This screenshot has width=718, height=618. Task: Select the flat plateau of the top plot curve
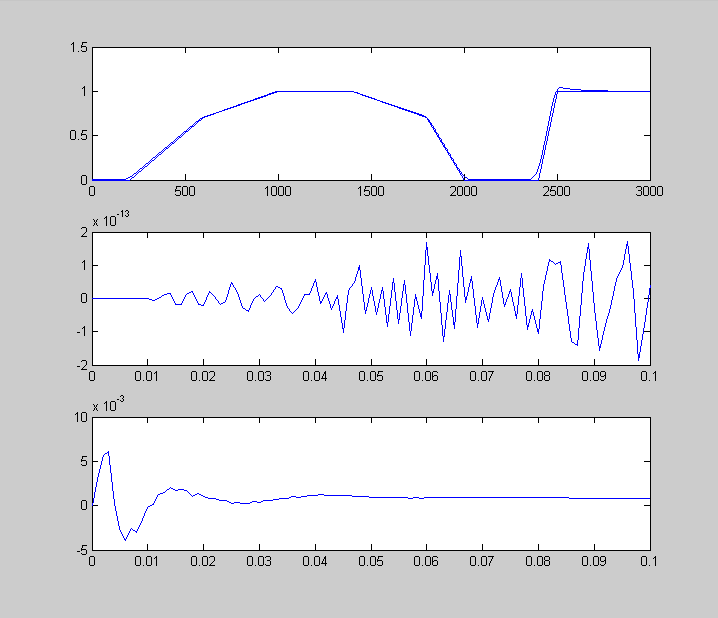click(315, 91)
